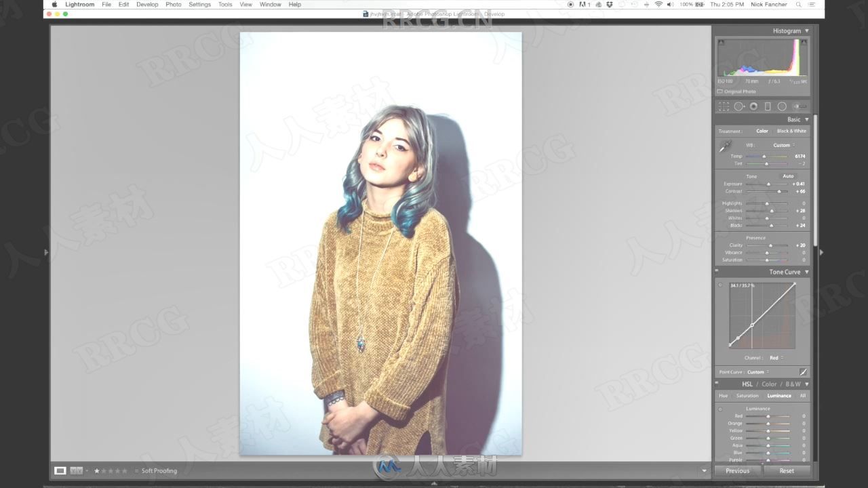Viewport: 868px width, 488px height.
Task: Select the Red Eye Correction tool
Action: [753, 106]
